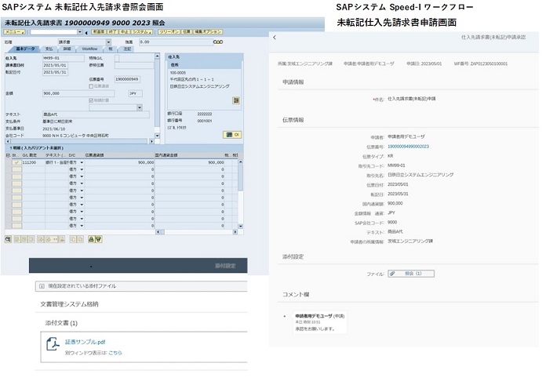Collapse the command field using triangle icon
This screenshot has height=392, width=546.
pyautogui.click(x=86, y=32)
